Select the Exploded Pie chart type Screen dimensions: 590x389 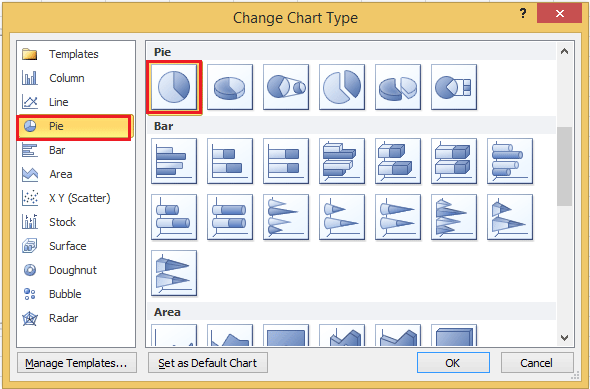(x=342, y=87)
